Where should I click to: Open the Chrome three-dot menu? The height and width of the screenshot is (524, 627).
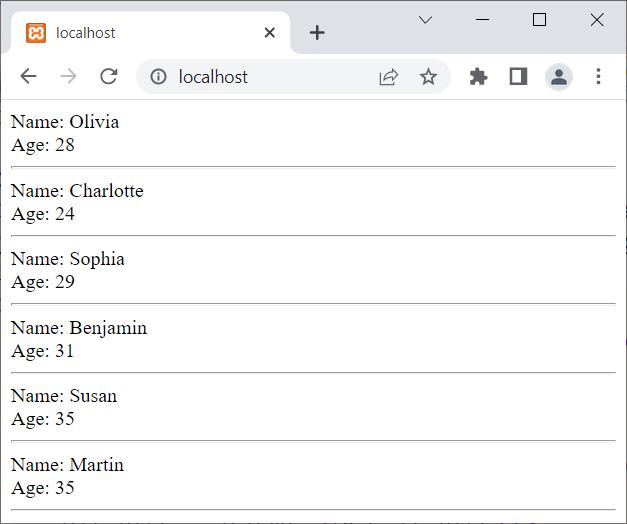pyautogui.click(x=598, y=76)
